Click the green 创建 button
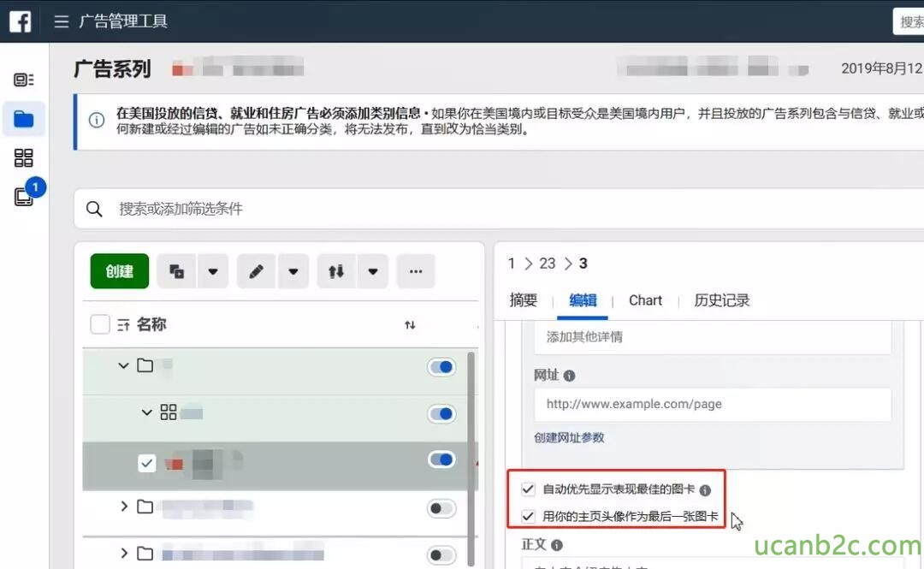Image resolution: width=924 pixels, height=569 pixels. point(120,271)
